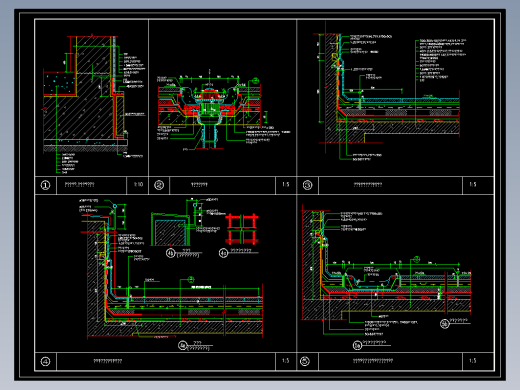Select the 5a callout below the bottom-right section
This screenshot has width=520, height=390.
(357, 345)
